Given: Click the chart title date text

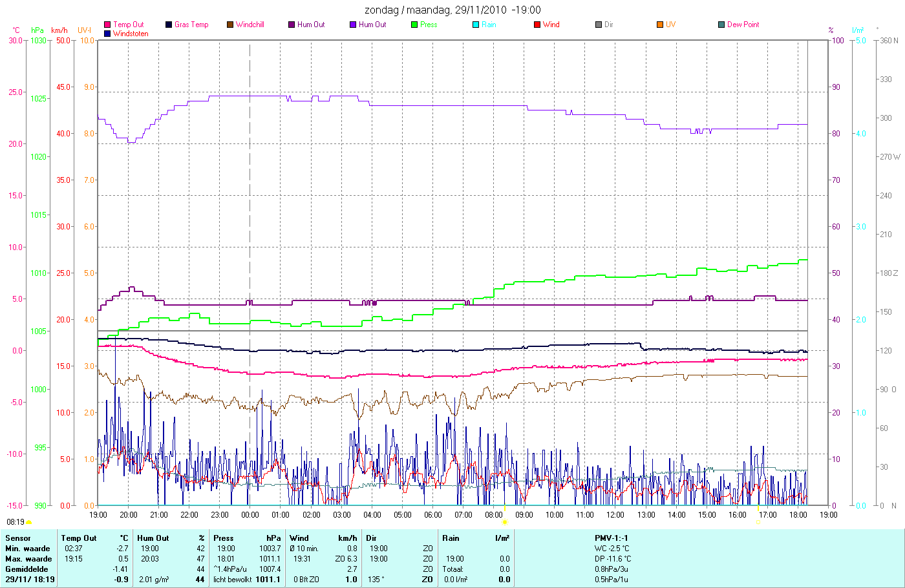Looking at the screenshot, I should point(452,10).
